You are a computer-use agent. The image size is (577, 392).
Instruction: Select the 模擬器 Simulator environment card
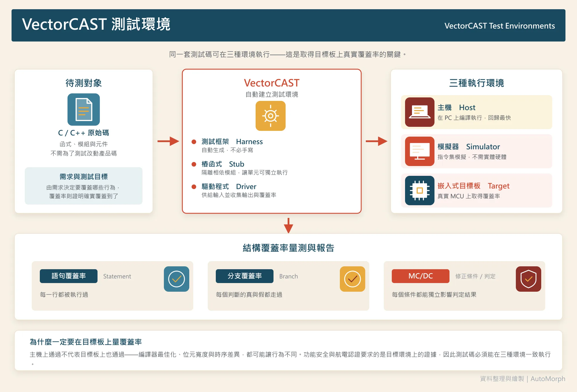coord(477,151)
